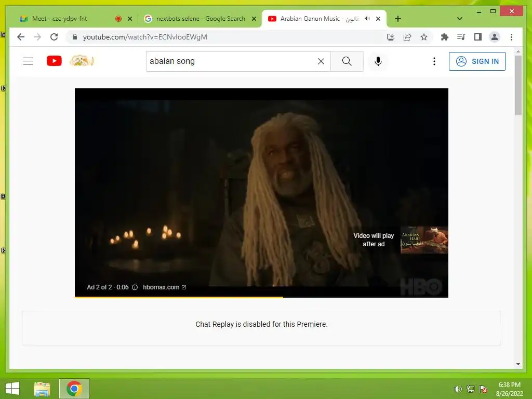Close the nextbots selene tab
The height and width of the screenshot is (399, 532).
click(254, 19)
